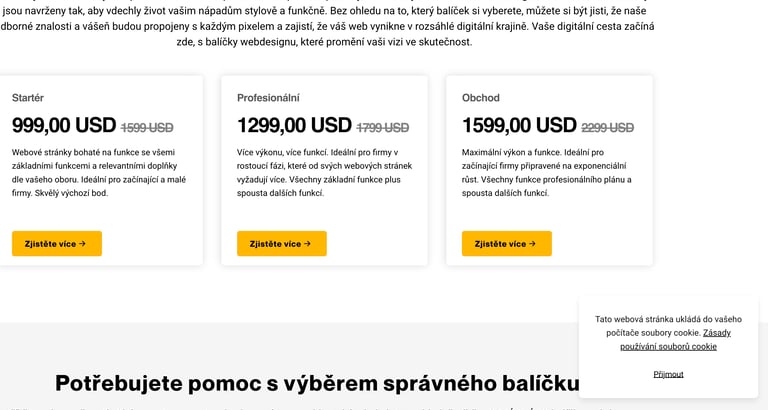Click the Obchod plan description text
This screenshot has width=768, height=410.
(x=544, y=172)
